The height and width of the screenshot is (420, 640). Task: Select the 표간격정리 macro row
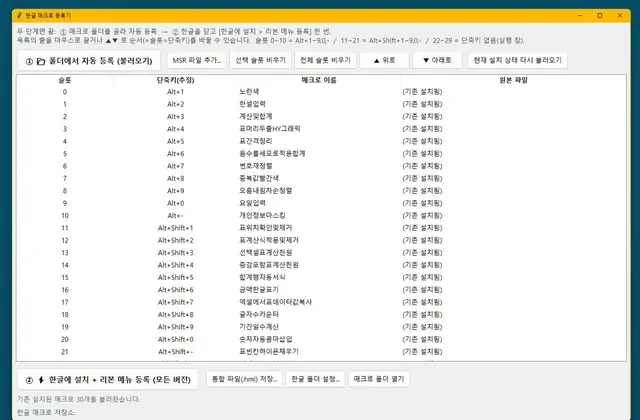pyautogui.click(x=321, y=141)
